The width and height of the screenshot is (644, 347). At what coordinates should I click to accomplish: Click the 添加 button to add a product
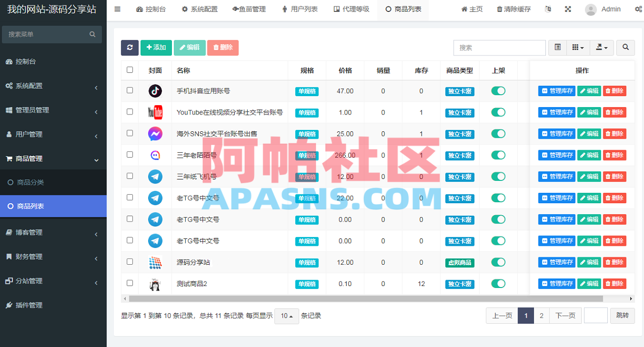(x=156, y=48)
